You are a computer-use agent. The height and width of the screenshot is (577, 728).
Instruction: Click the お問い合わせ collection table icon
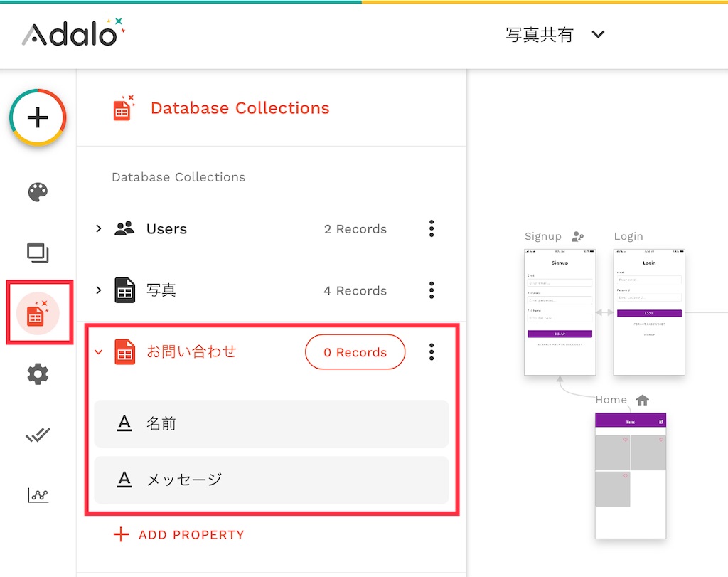point(124,352)
